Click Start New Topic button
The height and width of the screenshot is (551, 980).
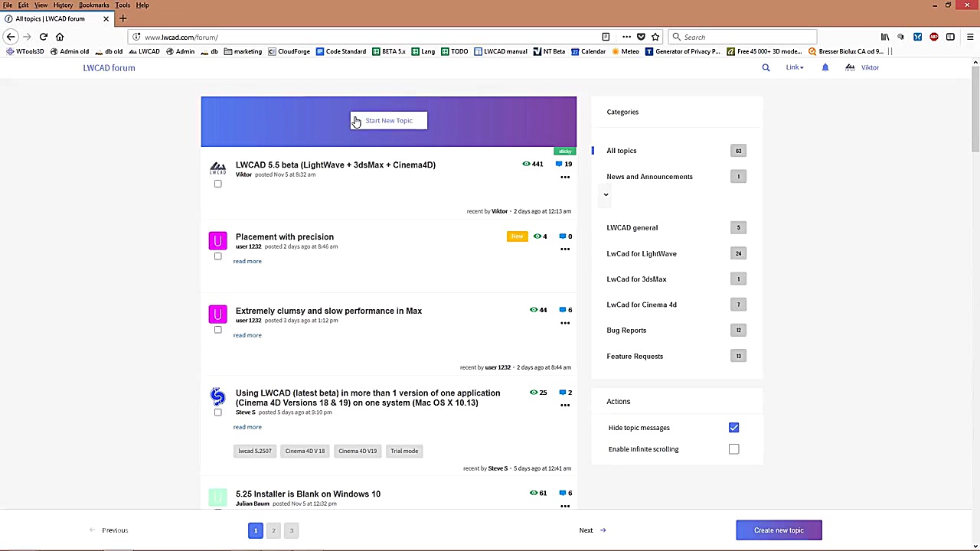(x=389, y=120)
